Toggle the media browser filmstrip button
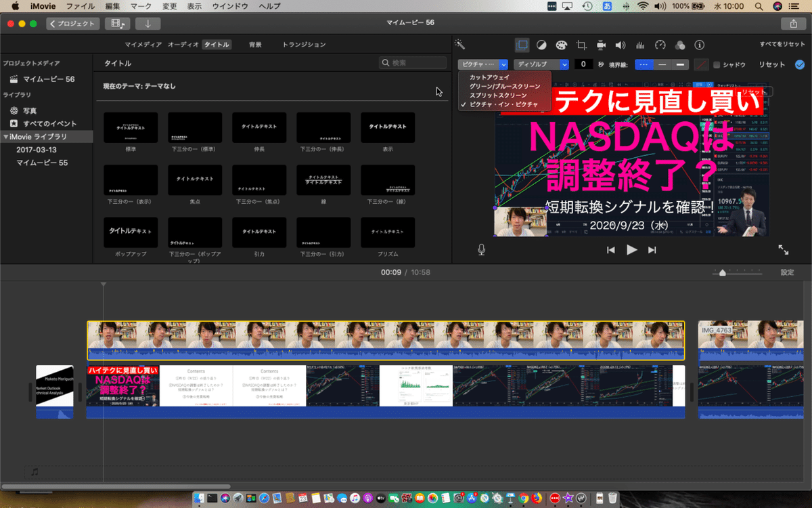This screenshot has height=508, width=812. [118, 24]
